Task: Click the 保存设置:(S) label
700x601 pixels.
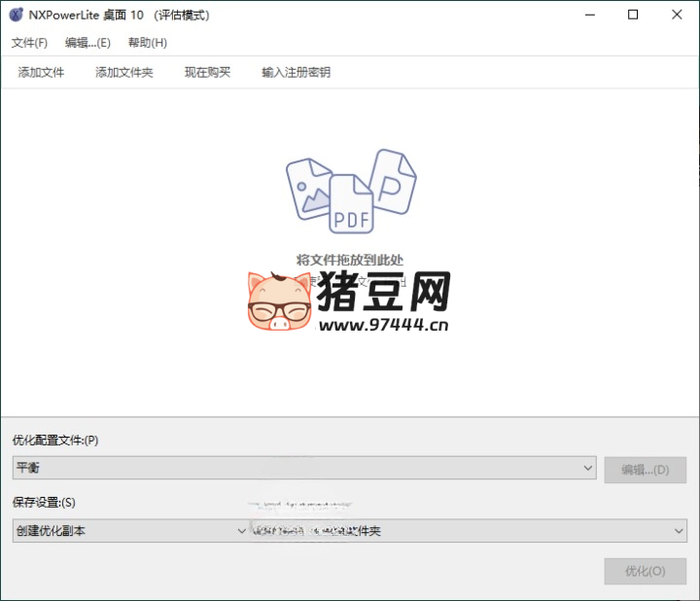Action: coord(44,503)
